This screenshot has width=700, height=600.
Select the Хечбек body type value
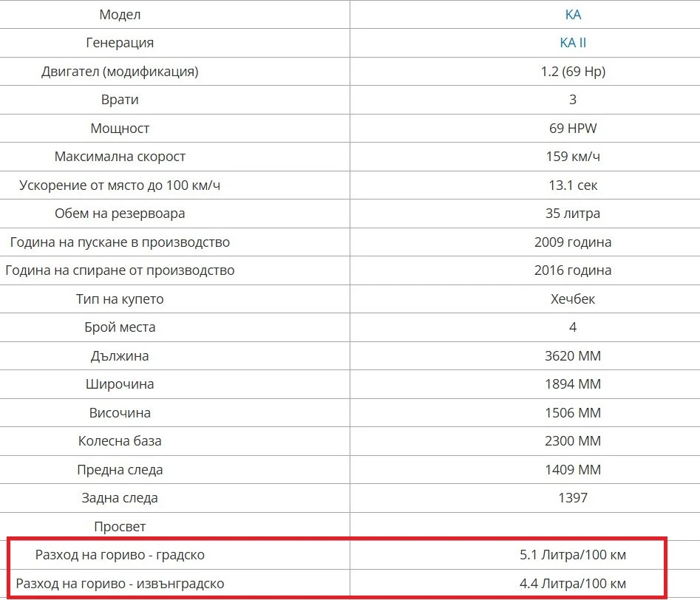[x=573, y=299]
